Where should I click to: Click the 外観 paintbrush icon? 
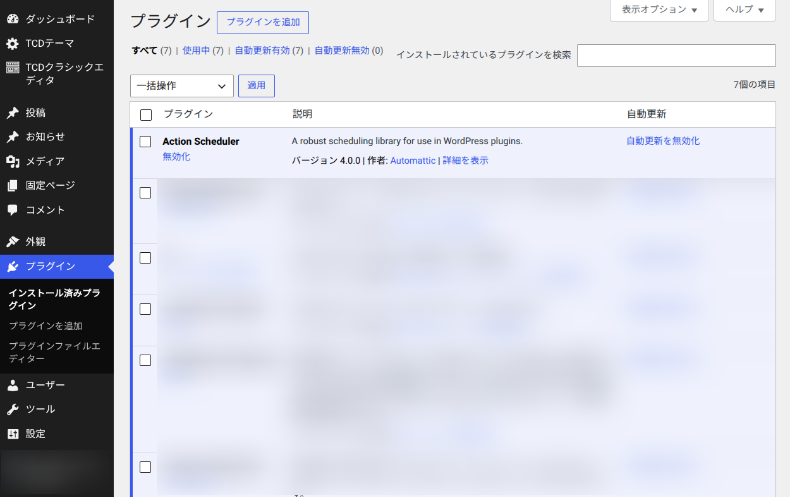point(13,242)
